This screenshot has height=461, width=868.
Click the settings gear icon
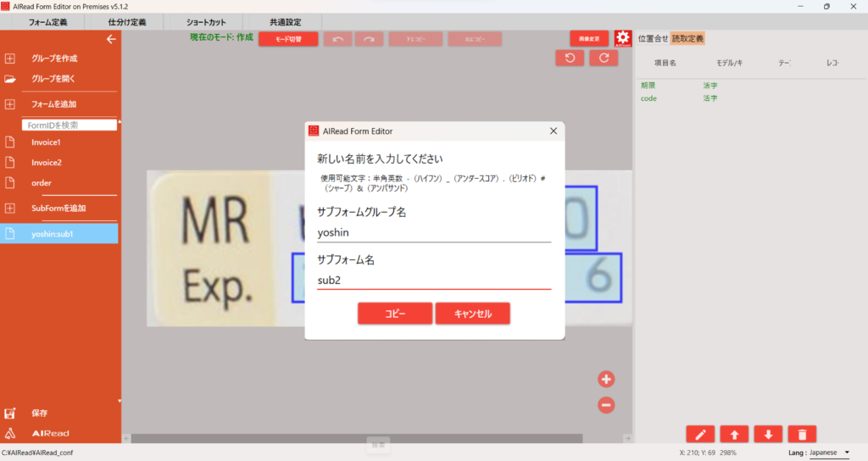click(x=623, y=38)
